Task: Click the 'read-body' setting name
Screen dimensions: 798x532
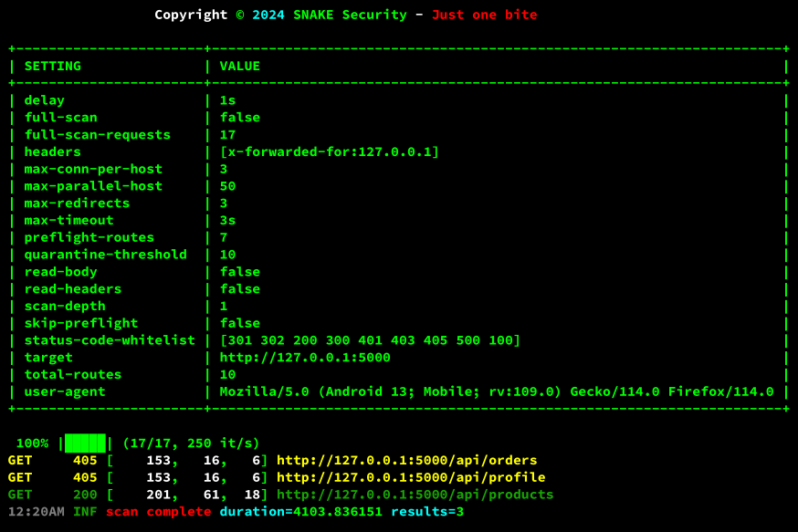Action: [x=60, y=272]
